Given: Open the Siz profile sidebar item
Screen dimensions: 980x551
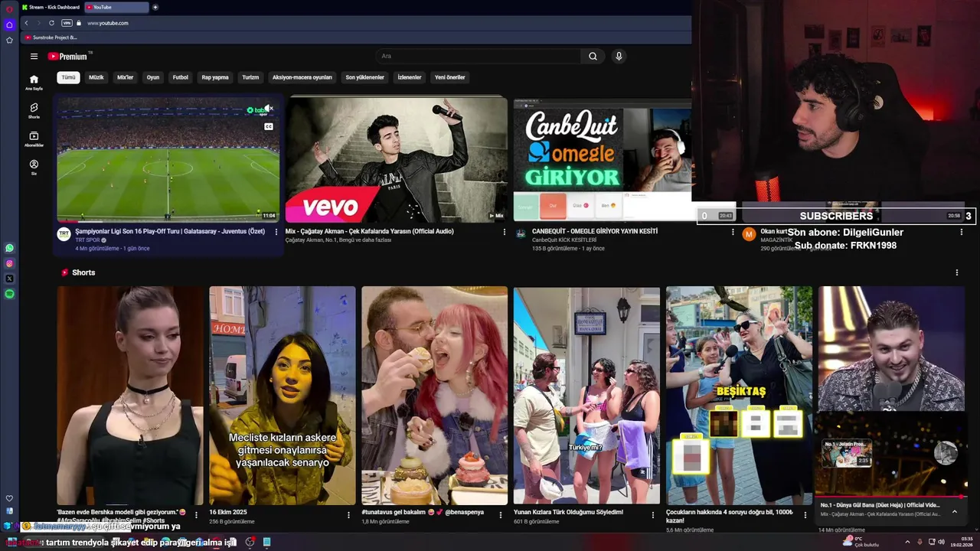Looking at the screenshot, I should click(34, 167).
